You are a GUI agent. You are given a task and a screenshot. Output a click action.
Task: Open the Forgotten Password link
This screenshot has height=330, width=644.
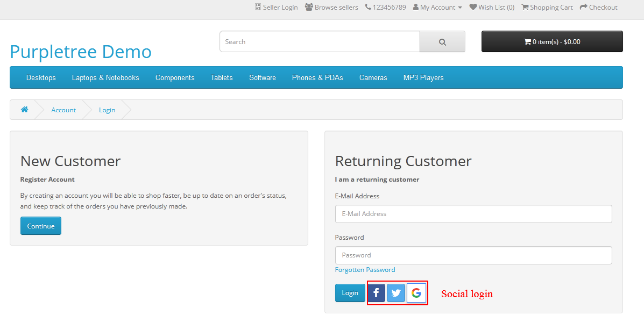pyautogui.click(x=365, y=270)
